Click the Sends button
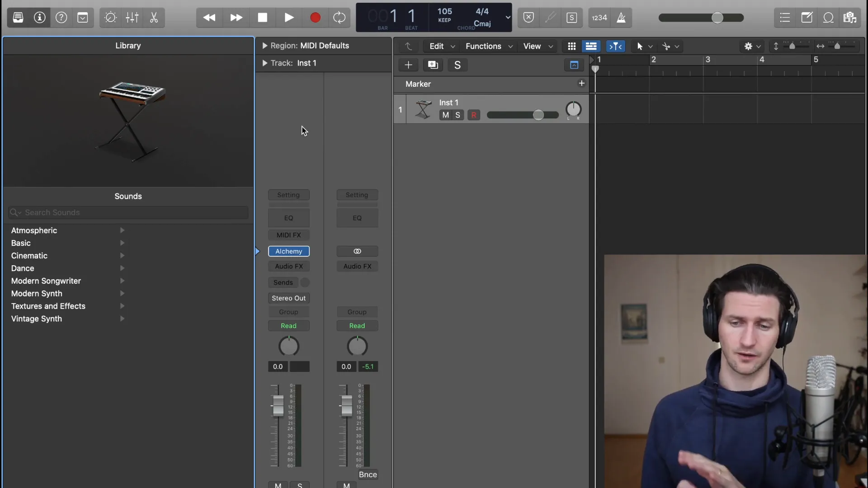868x488 pixels. pyautogui.click(x=283, y=282)
